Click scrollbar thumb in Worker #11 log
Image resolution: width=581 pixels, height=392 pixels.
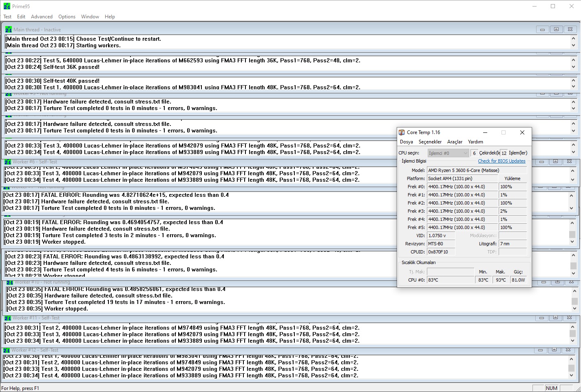pos(572,334)
